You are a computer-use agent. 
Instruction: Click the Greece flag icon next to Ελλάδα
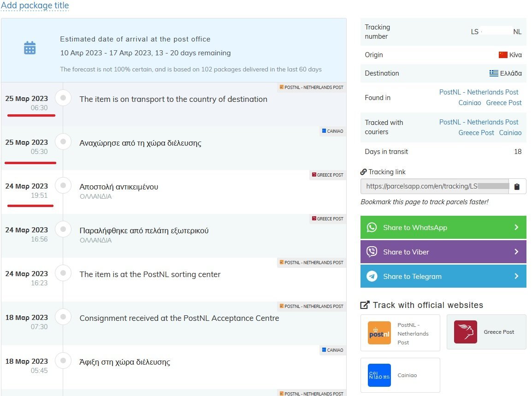[x=494, y=73]
